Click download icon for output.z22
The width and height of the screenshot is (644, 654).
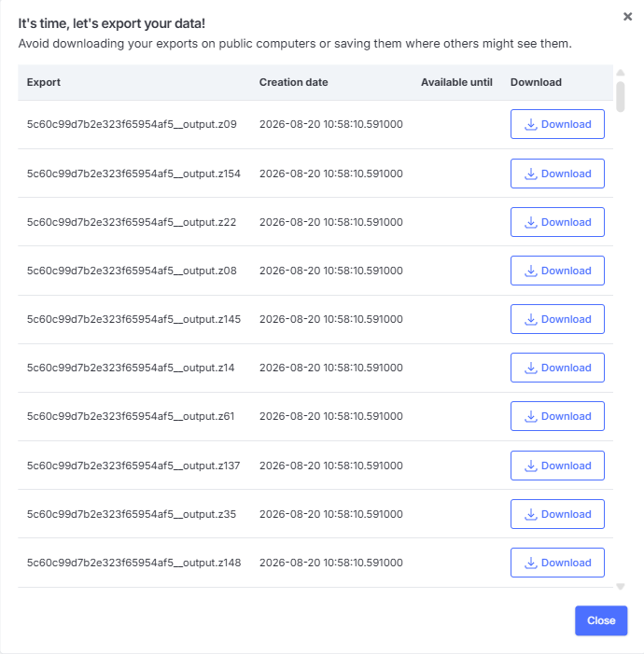(x=530, y=222)
